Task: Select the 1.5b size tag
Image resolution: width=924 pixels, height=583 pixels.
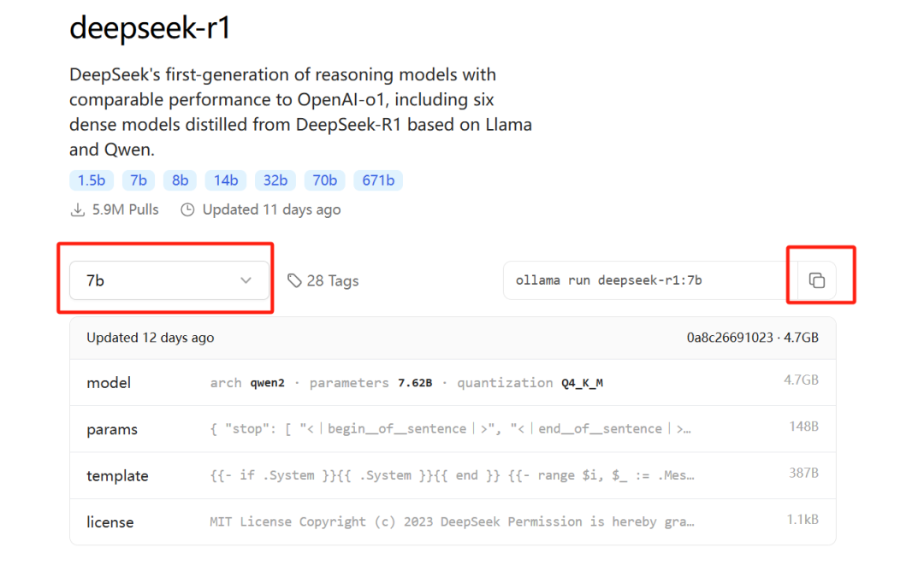Action: tap(91, 180)
